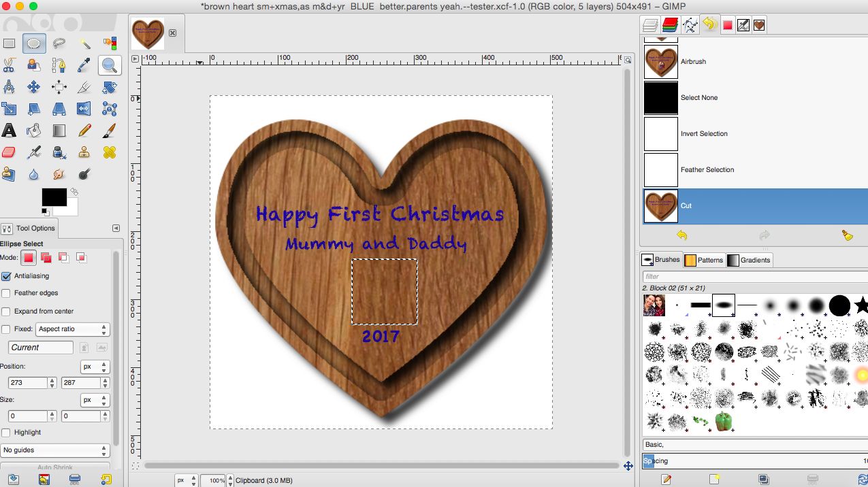Screen dimensions: 868x487
Task: Select the Cage Transform tool
Action: click(110, 109)
